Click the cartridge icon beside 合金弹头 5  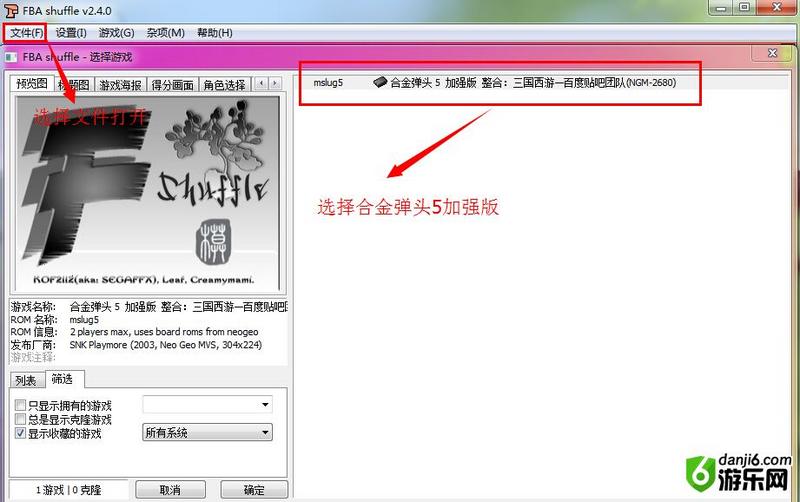pos(380,82)
